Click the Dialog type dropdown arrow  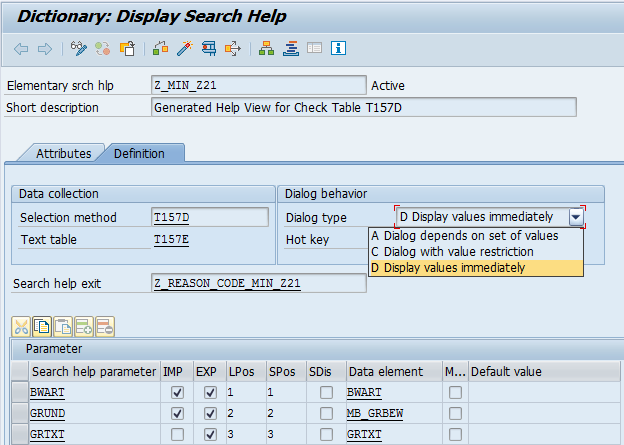(576, 217)
